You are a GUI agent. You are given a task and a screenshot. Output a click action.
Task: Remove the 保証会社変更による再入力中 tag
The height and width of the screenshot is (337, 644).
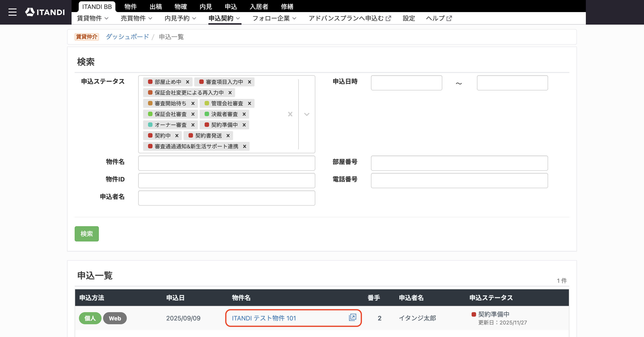(230, 93)
